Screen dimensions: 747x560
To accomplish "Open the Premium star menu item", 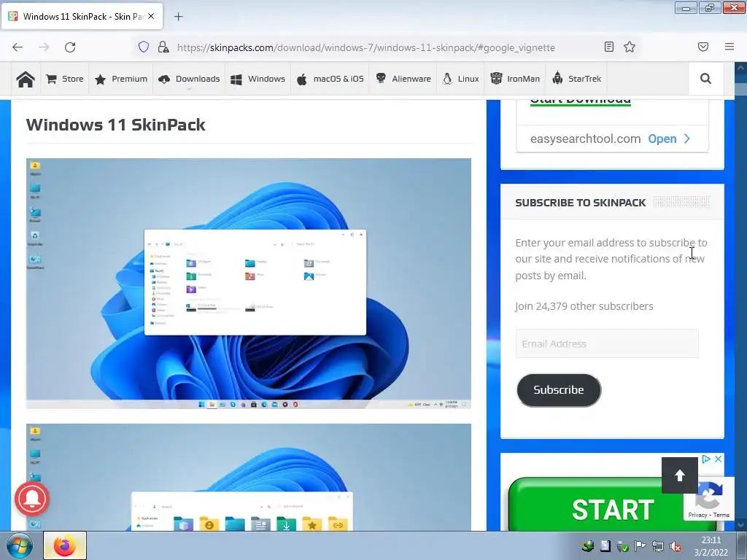I will click(x=121, y=79).
